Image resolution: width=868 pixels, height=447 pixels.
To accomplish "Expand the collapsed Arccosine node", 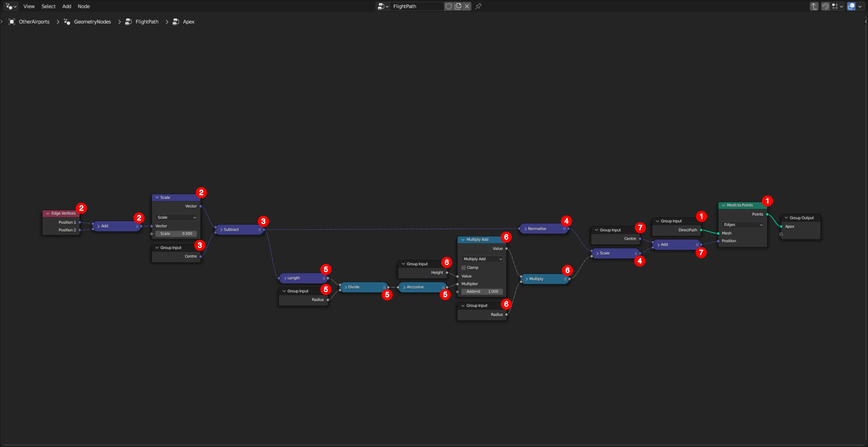I will pos(405,287).
